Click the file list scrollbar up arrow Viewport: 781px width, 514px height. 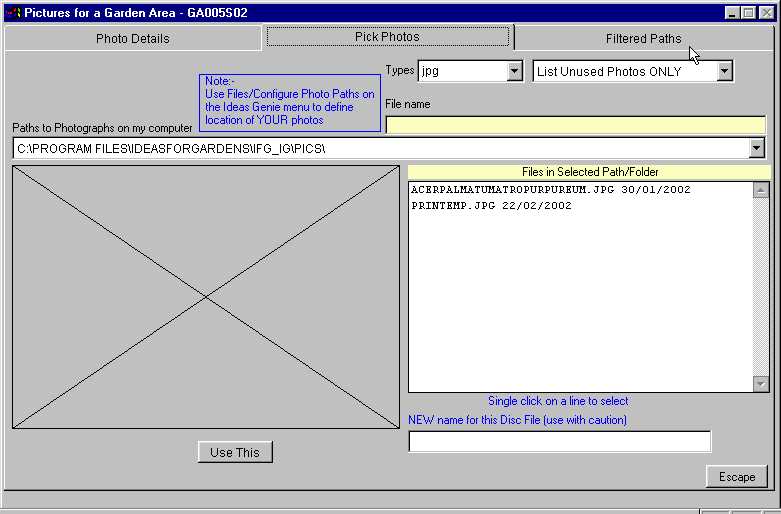(x=761, y=189)
